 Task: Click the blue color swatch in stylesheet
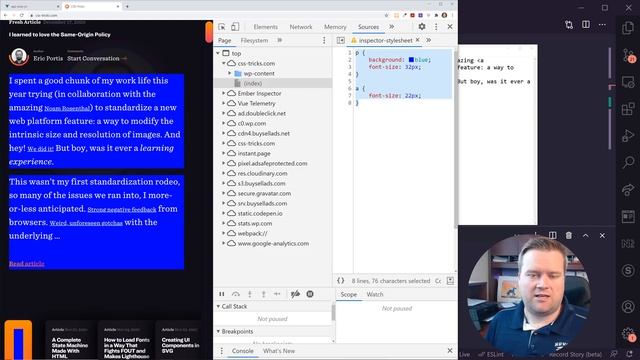click(x=411, y=60)
